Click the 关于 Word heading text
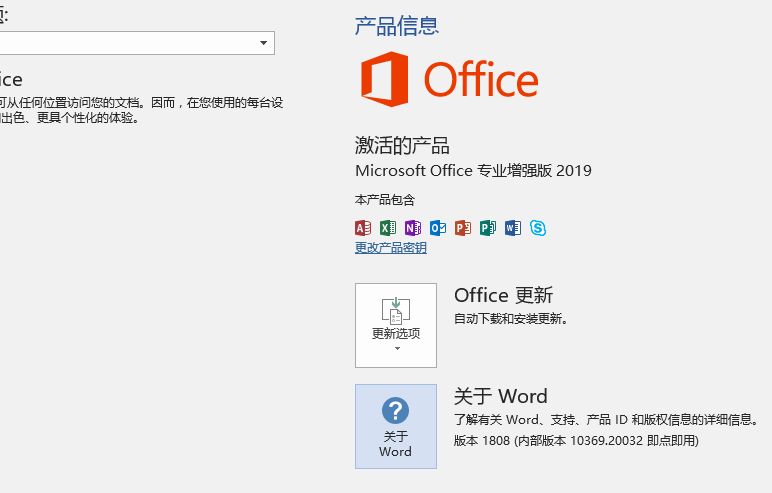The image size is (772, 493). [x=501, y=396]
